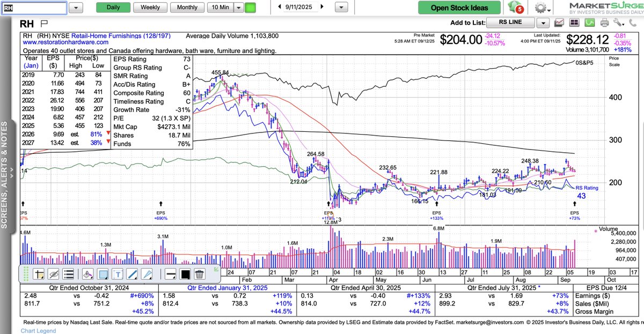
Task: Switch to Daily chart tab
Action: click(113, 8)
